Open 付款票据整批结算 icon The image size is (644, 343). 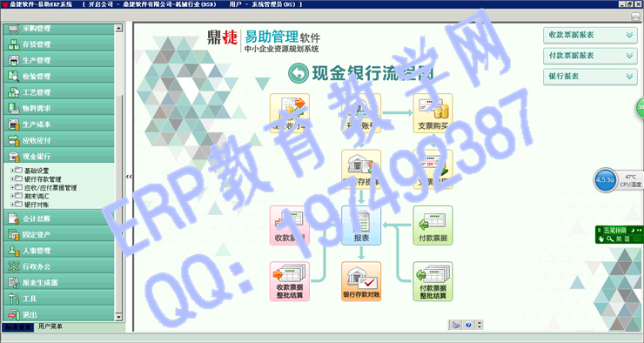(x=433, y=281)
